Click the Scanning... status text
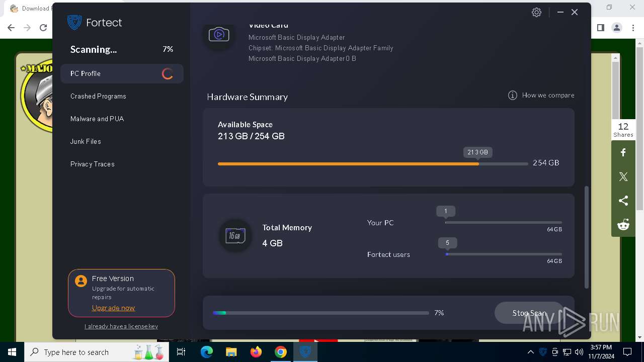 94,49
